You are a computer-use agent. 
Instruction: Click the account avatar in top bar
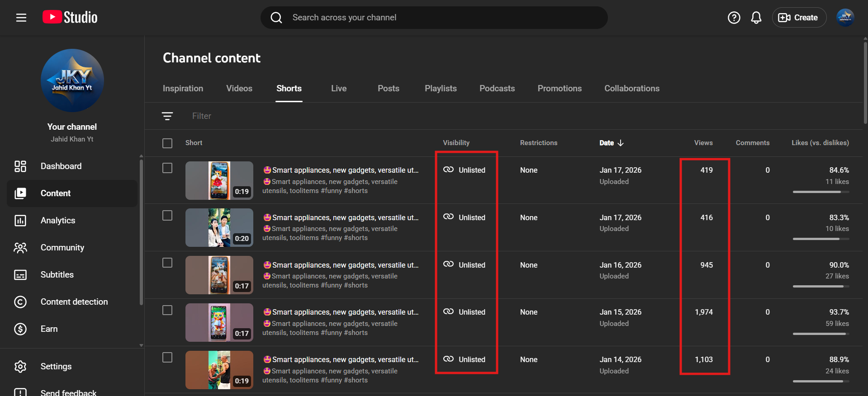click(x=844, y=18)
